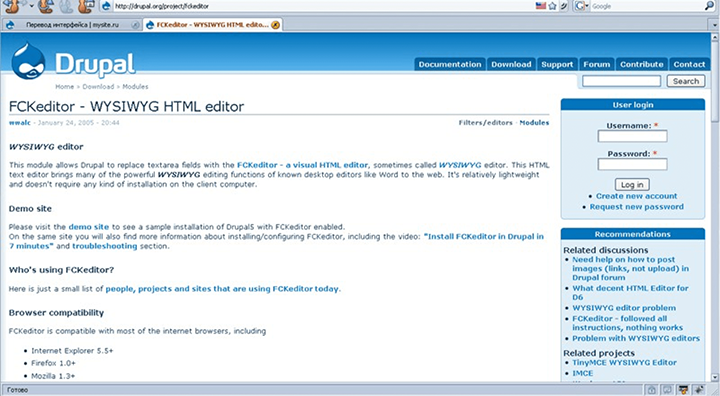
Task: Open the Forum navigation tab
Action: (x=596, y=64)
